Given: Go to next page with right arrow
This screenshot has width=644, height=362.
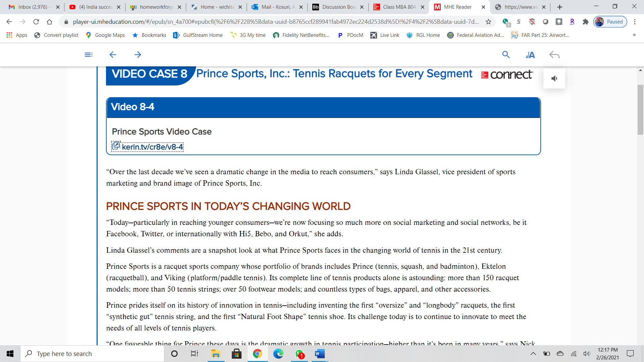Looking at the screenshot, I should click(x=138, y=55).
